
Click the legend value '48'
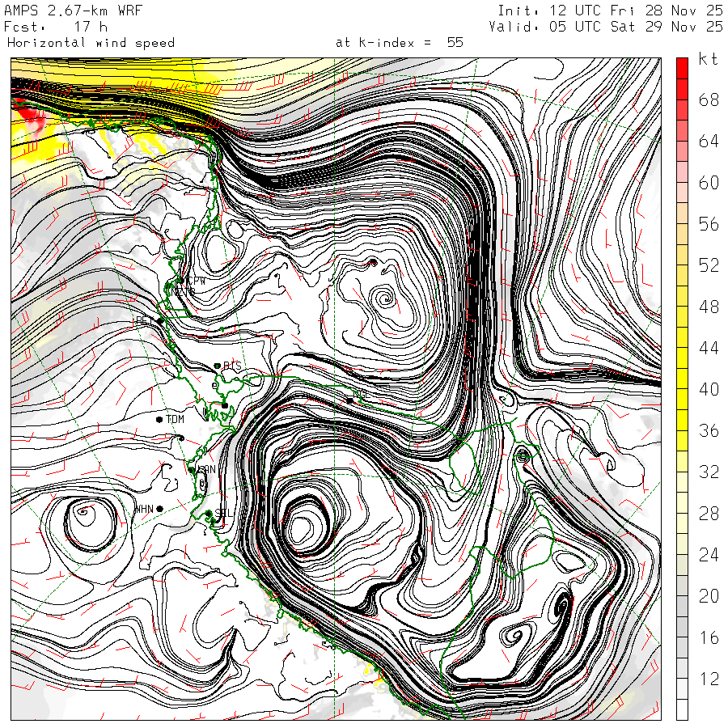(x=709, y=307)
